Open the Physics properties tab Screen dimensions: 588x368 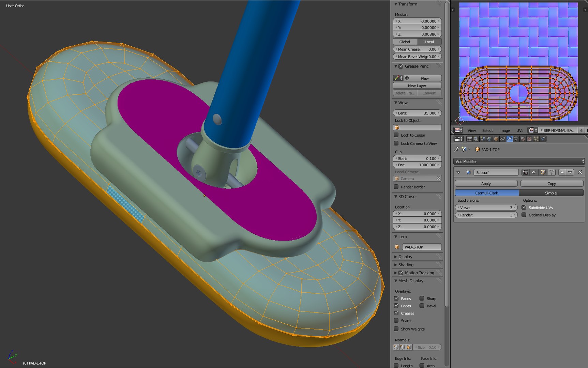tap(543, 139)
